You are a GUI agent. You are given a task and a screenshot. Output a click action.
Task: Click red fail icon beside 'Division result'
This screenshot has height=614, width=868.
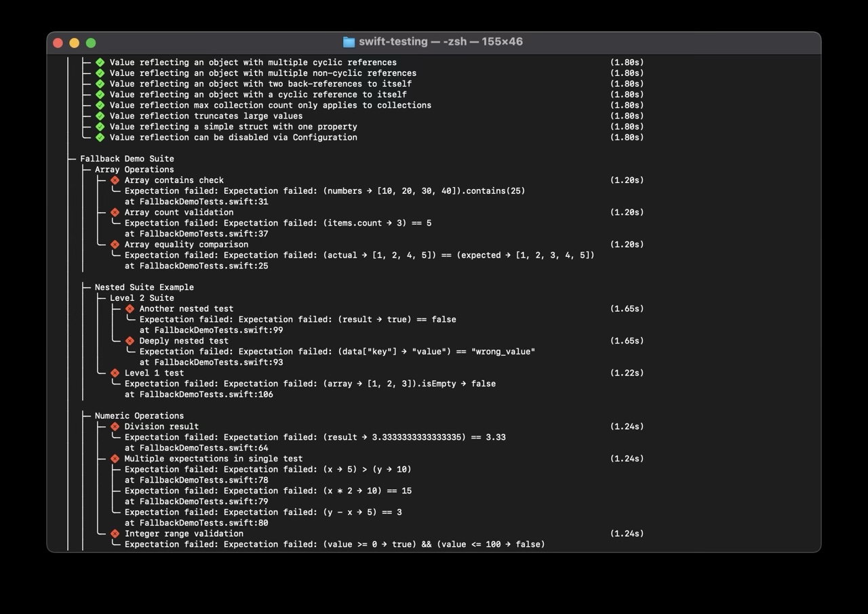(x=115, y=427)
